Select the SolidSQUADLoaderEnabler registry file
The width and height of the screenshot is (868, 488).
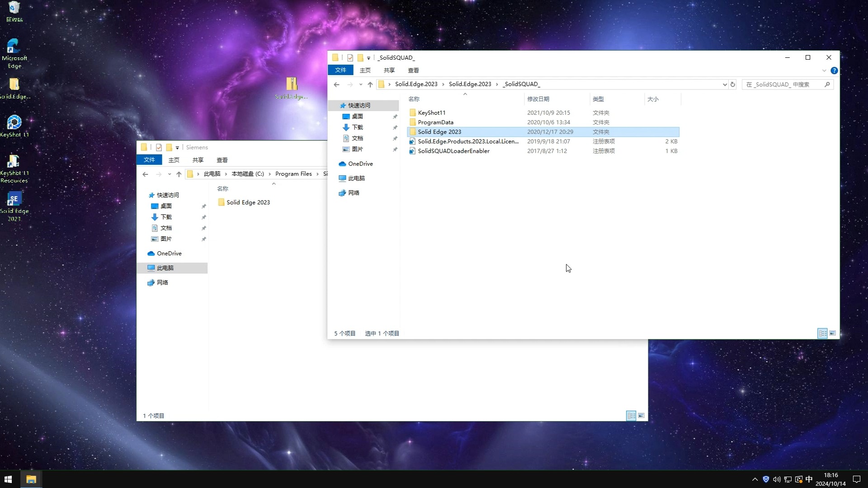point(542,150)
